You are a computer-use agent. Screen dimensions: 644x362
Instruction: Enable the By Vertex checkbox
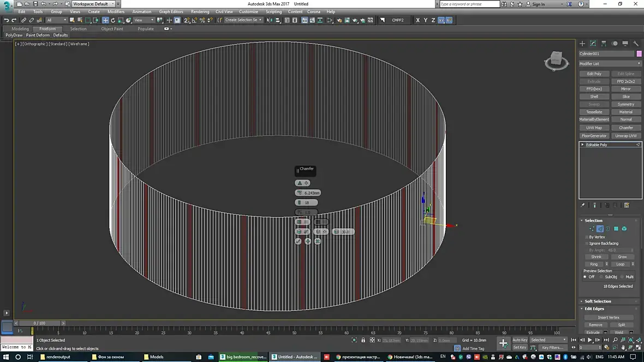click(587, 237)
